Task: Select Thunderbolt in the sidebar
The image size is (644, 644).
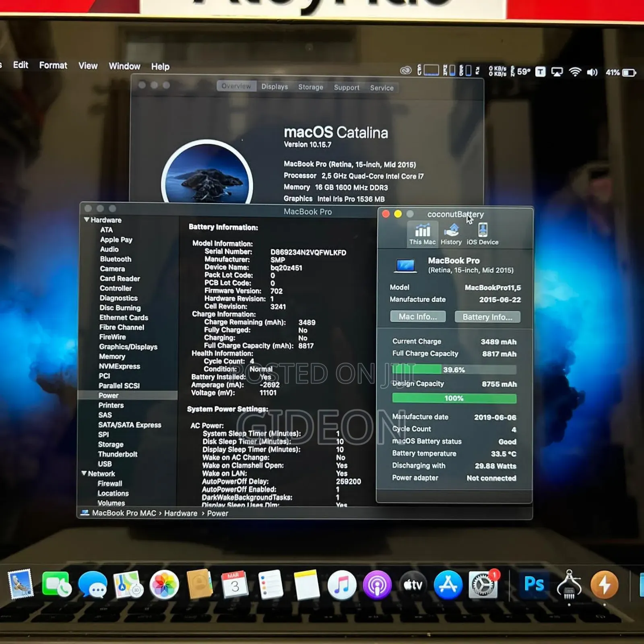Action: pos(118,454)
